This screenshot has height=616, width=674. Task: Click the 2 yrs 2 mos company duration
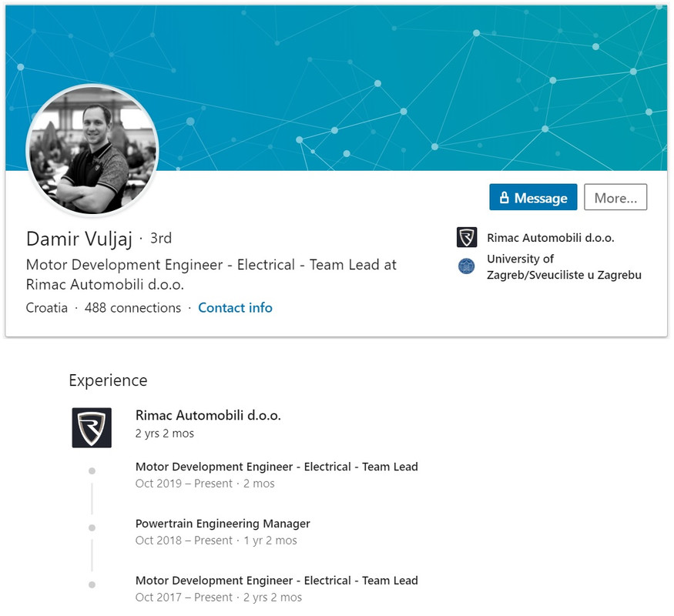(165, 434)
